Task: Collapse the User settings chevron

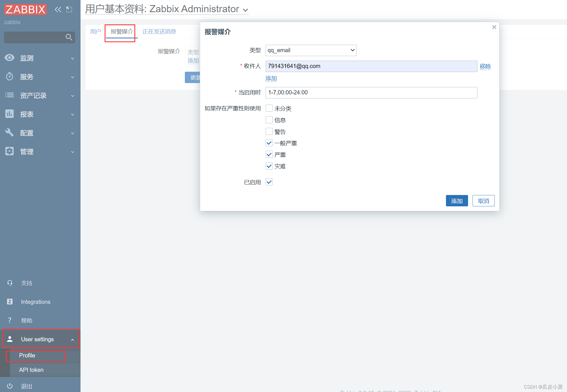Action: [73, 340]
